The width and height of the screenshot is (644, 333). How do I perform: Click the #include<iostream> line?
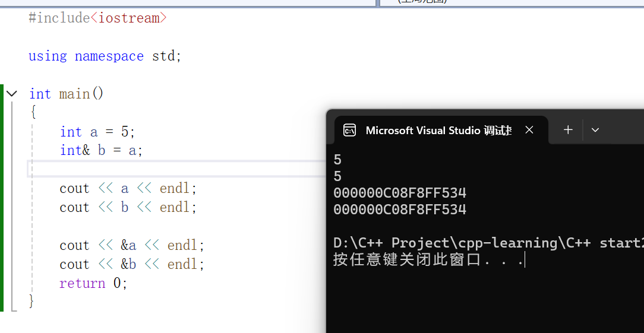coord(98,18)
